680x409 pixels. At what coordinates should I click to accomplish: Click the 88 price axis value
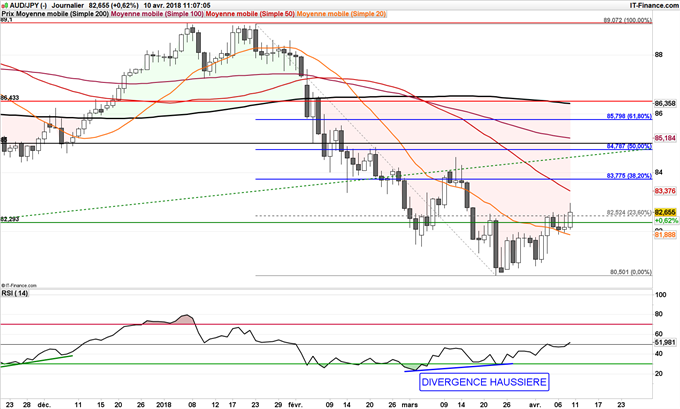coord(658,55)
